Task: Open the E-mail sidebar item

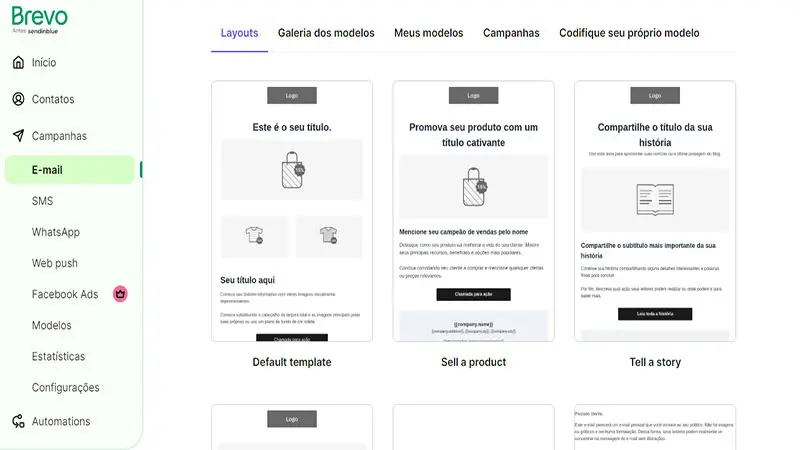Action: [70, 170]
